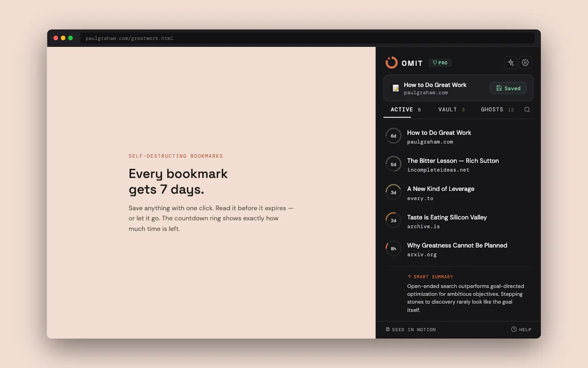Click the Smart Summary paragraph text

click(x=466, y=298)
